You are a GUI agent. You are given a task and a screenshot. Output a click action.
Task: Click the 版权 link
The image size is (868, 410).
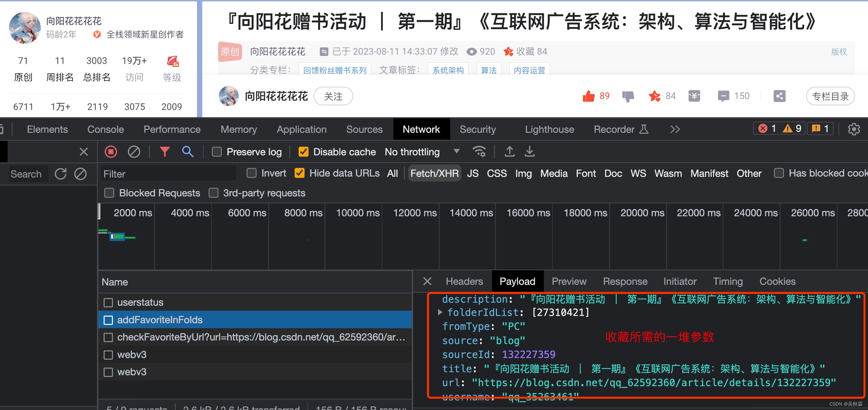pos(839,52)
